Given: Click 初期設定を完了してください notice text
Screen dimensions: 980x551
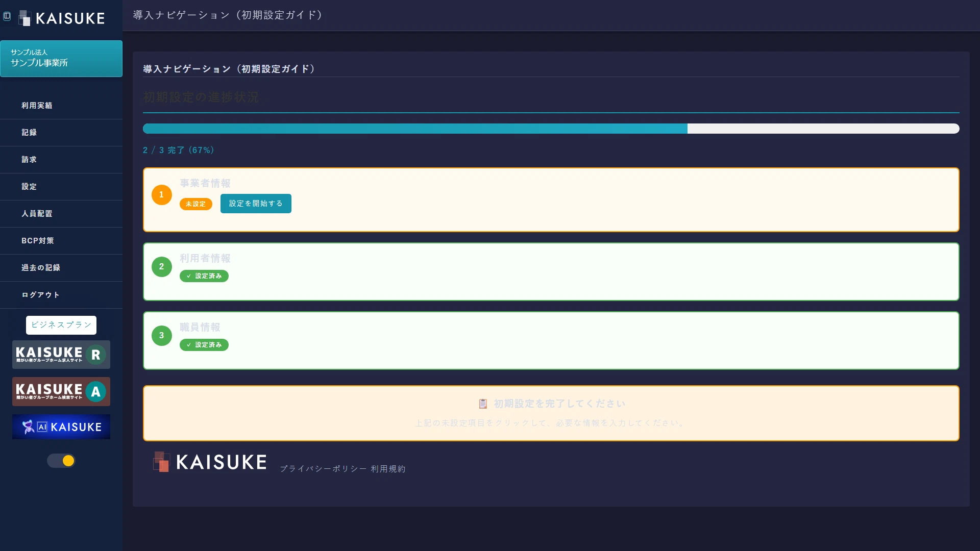Looking at the screenshot, I should (x=559, y=404).
